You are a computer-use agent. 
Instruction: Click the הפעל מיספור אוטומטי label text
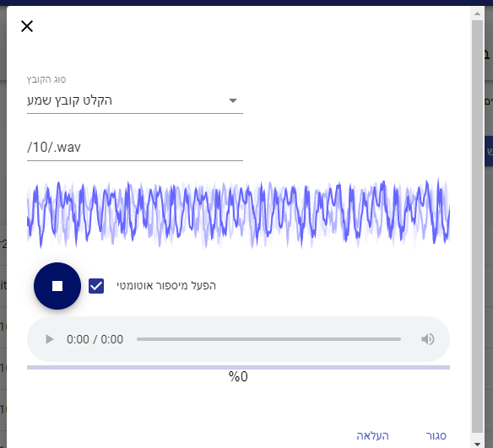(x=166, y=285)
